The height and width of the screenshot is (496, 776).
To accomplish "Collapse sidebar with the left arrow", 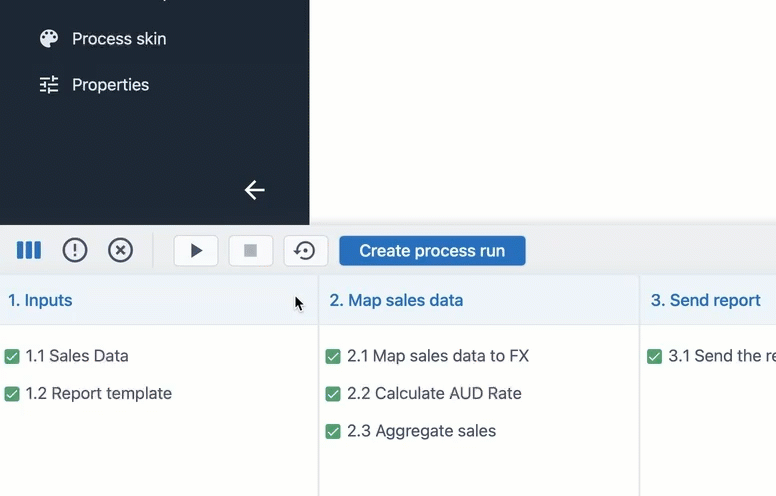I will coord(254,190).
